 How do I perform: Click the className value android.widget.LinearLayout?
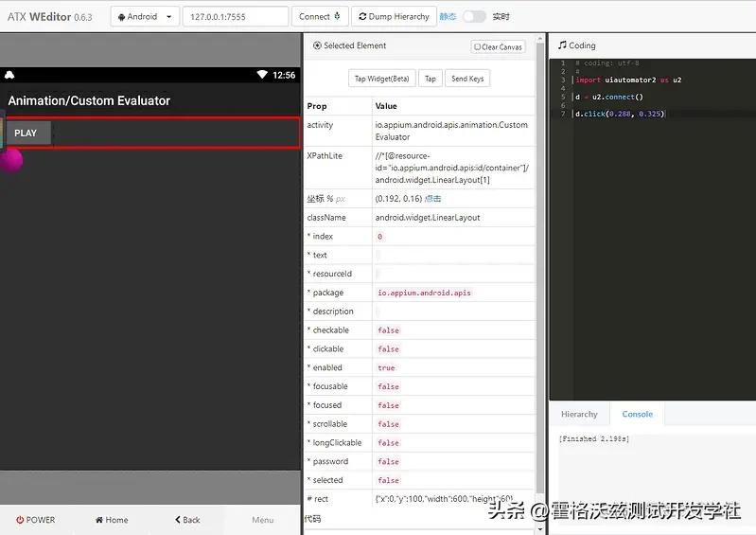tap(427, 217)
